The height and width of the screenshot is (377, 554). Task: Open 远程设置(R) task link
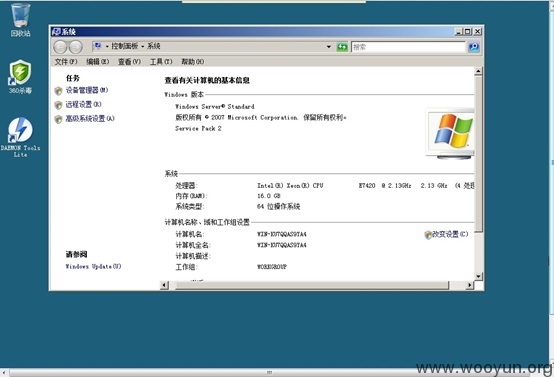pyautogui.click(x=83, y=104)
